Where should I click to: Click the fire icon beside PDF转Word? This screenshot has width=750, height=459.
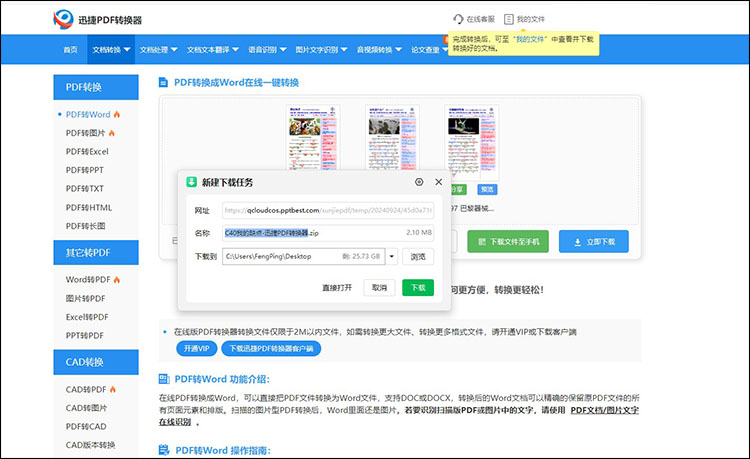tap(117, 114)
